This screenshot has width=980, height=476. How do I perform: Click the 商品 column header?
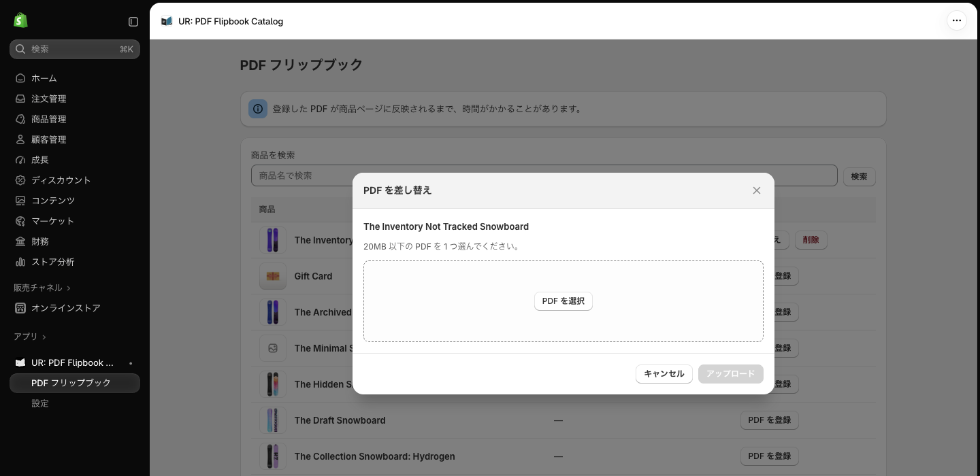(267, 209)
